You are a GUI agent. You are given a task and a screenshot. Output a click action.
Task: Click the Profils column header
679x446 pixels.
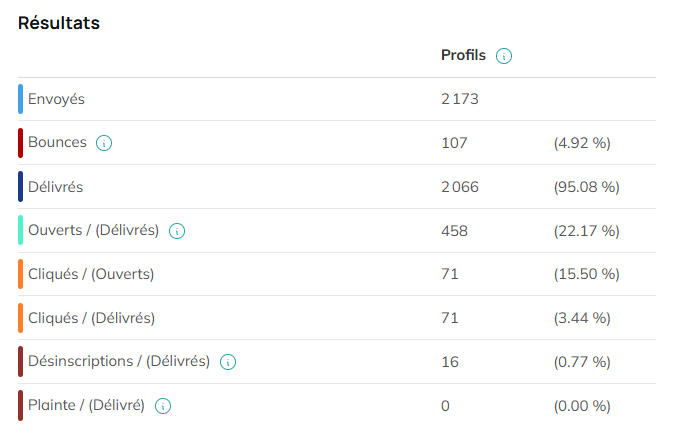[x=463, y=55]
